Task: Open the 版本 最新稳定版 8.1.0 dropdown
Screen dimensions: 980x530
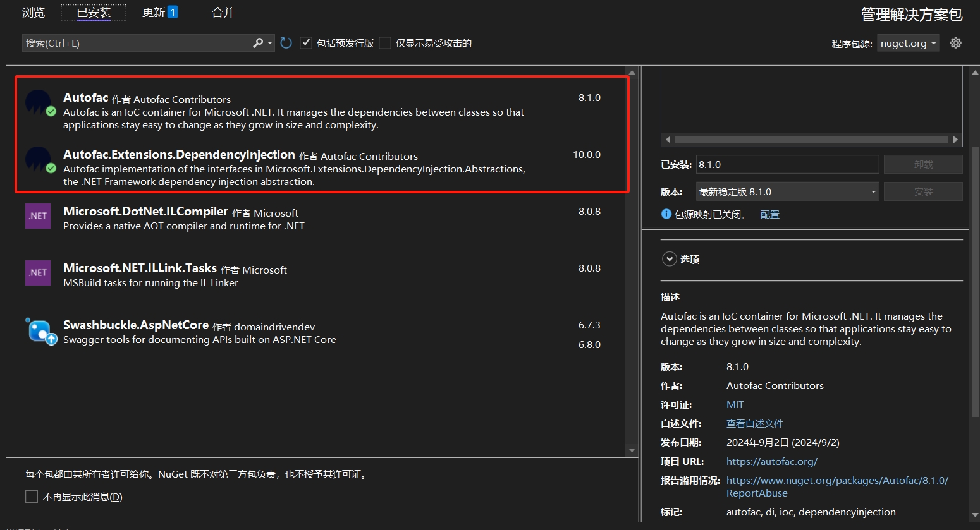Action: pos(788,191)
